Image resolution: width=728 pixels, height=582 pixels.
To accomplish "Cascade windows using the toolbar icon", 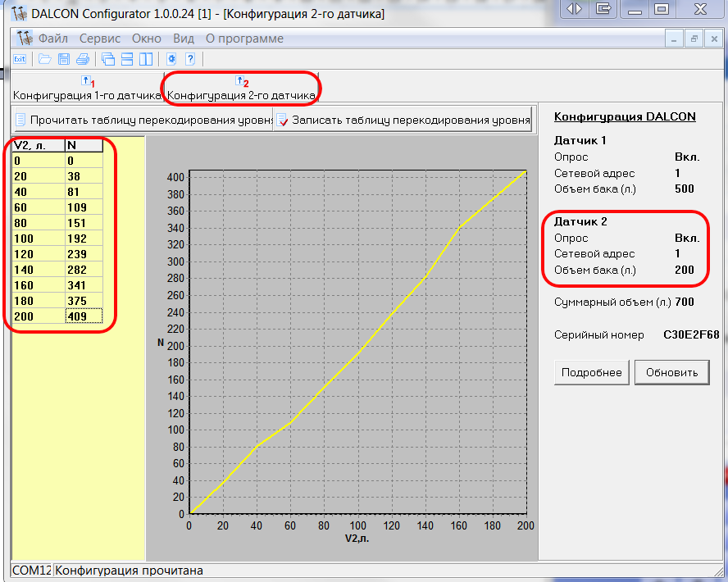I will (x=108, y=59).
